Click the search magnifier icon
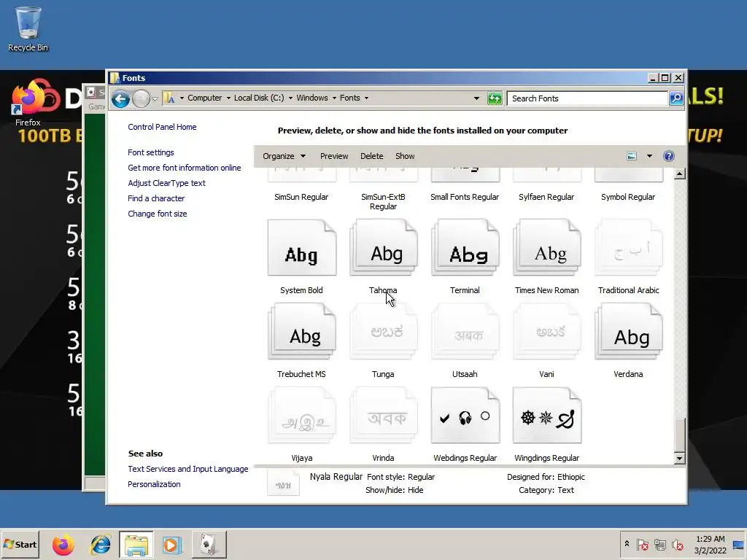Viewport: 747px width, 560px height. pos(676,98)
